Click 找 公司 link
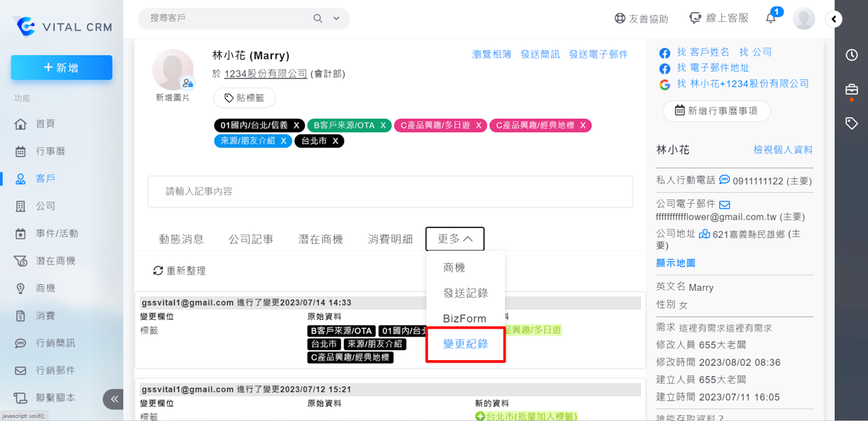The image size is (868, 421). click(755, 52)
